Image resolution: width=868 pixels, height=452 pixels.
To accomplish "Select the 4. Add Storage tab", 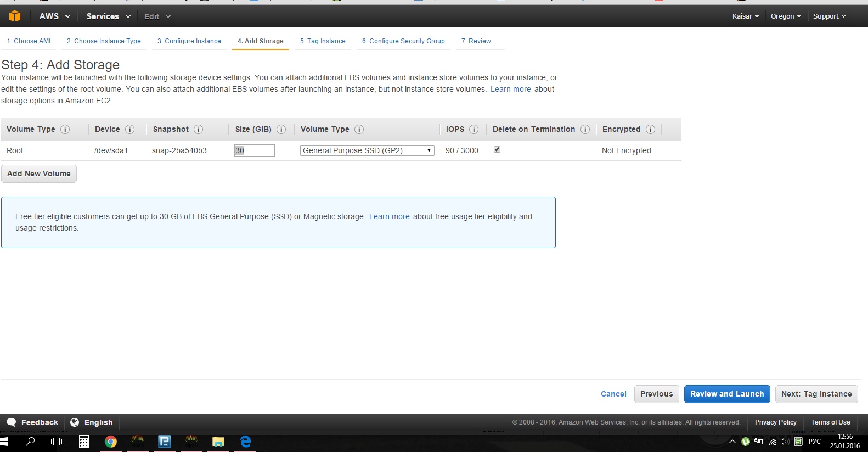I will click(261, 41).
